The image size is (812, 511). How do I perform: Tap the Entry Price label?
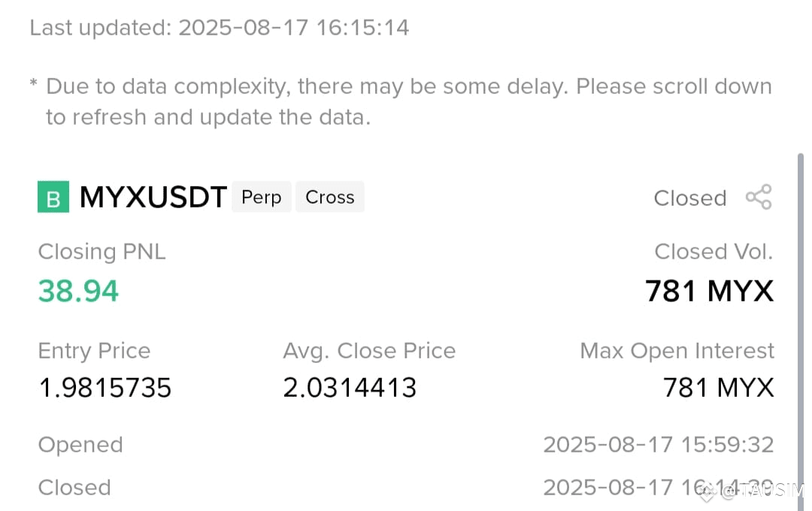[94, 350]
